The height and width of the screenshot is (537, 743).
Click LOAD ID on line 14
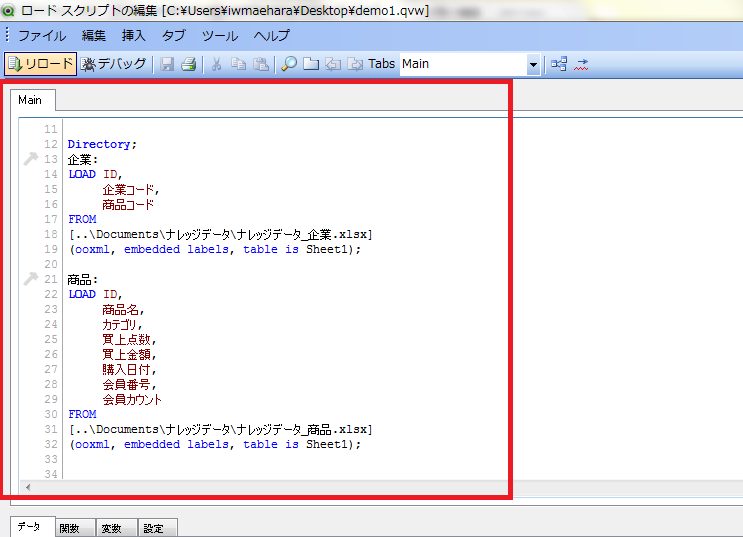pos(95,174)
